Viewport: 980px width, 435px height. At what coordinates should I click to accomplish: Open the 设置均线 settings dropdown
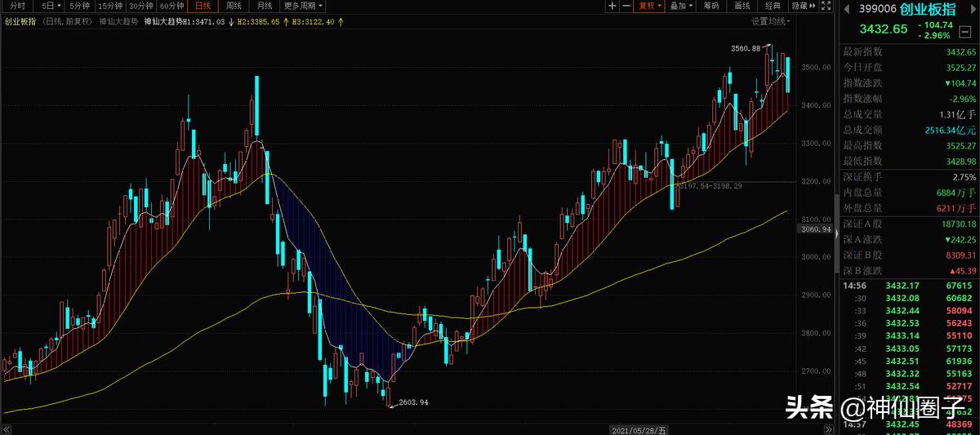click(x=772, y=21)
